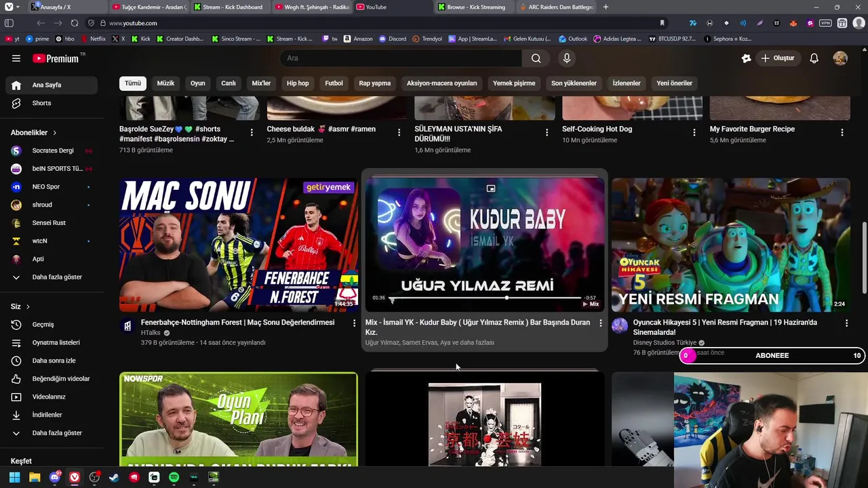The height and width of the screenshot is (488, 868).
Task: Open options for Oyuncak Hikayesi 5 video
Action: pos(846,323)
